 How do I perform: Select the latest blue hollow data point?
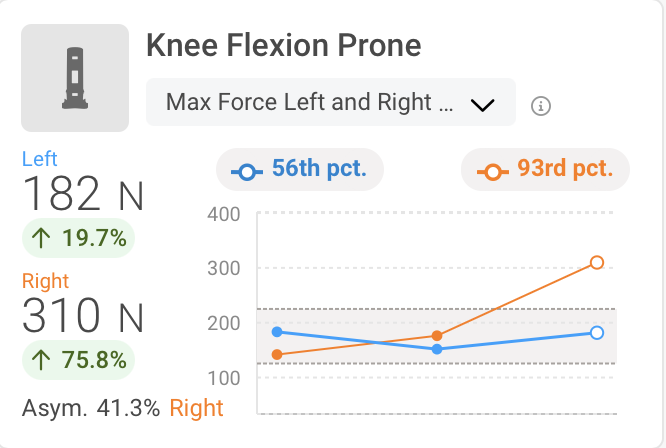pyautogui.click(x=597, y=333)
